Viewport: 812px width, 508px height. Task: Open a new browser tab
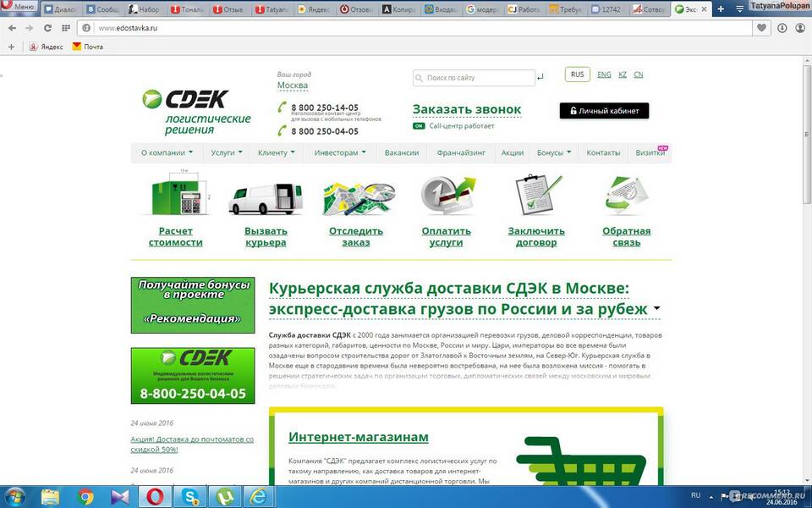click(x=721, y=8)
